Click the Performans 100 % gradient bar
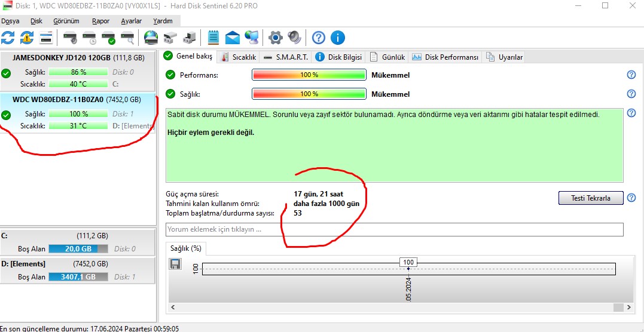This screenshot has width=644, height=332. pyautogui.click(x=309, y=75)
